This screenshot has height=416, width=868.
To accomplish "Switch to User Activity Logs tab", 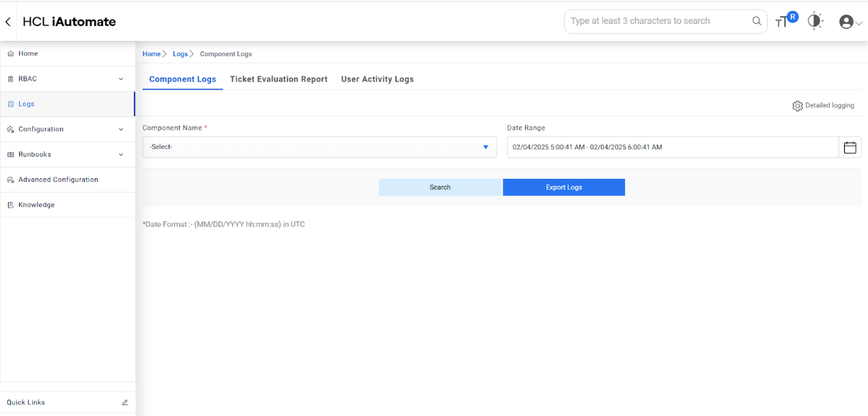I will 377,79.
